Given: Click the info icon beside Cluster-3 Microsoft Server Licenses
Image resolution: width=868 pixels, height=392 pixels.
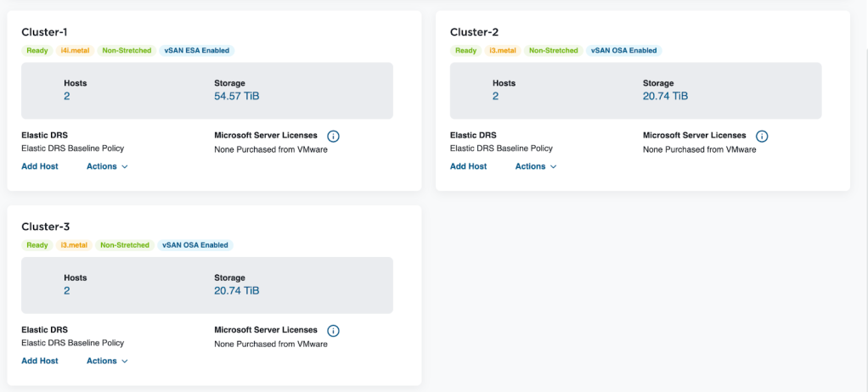Looking at the screenshot, I should click(x=333, y=331).
